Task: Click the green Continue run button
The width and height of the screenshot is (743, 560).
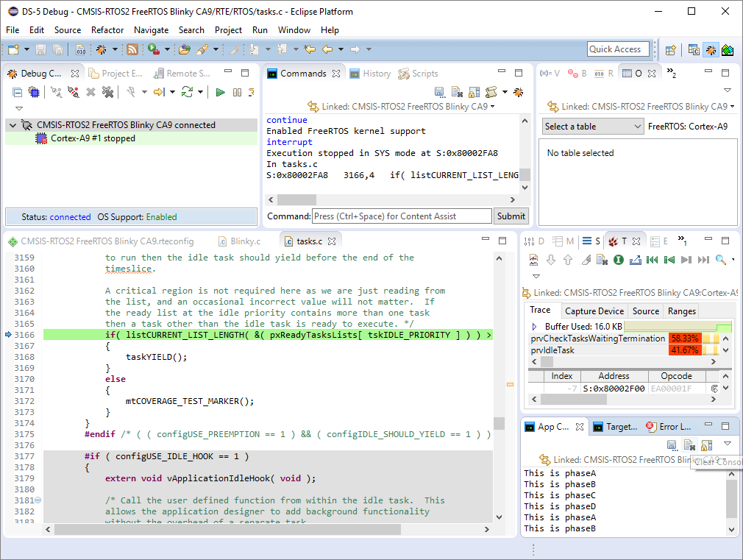Action: pos(220,92)
